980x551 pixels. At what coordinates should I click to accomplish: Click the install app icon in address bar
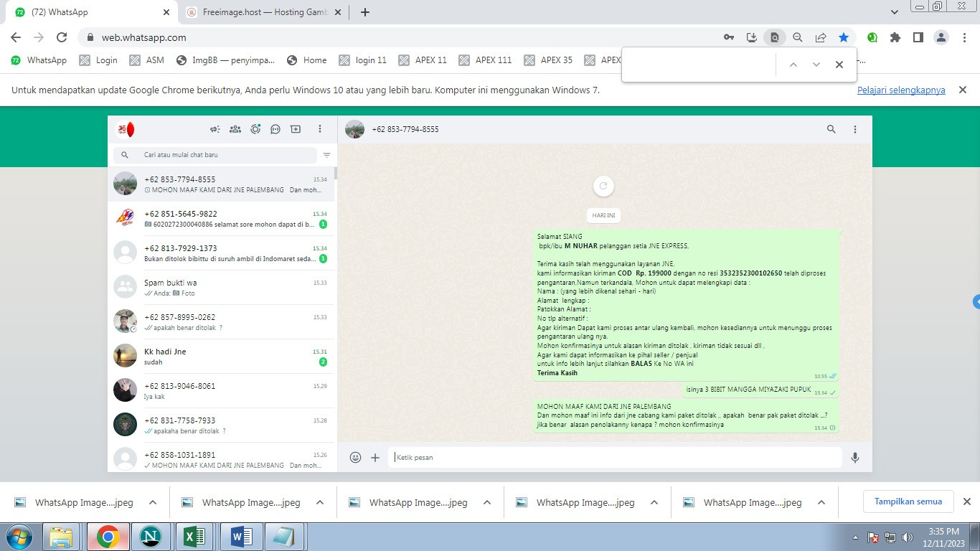coord(751,37)
